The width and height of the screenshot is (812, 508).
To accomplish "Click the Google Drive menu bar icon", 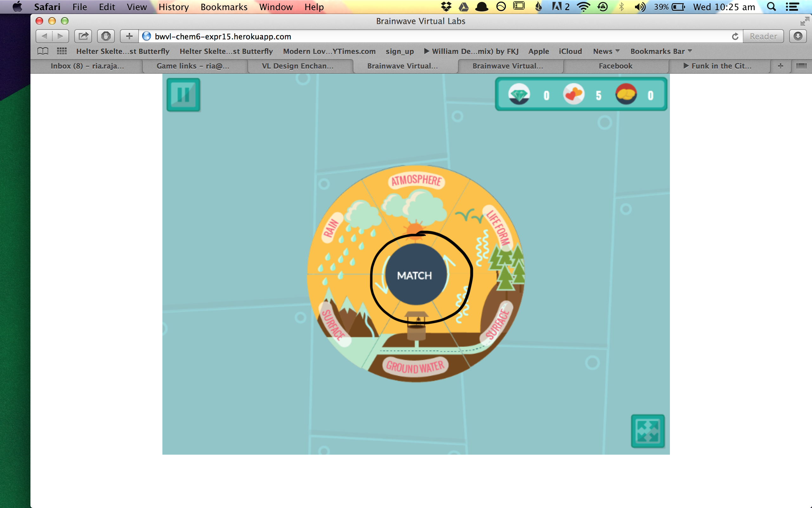I will 464,7.
